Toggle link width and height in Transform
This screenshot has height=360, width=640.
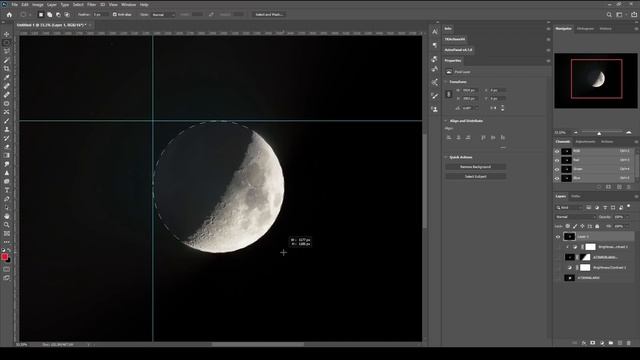(x=449, y=94)
